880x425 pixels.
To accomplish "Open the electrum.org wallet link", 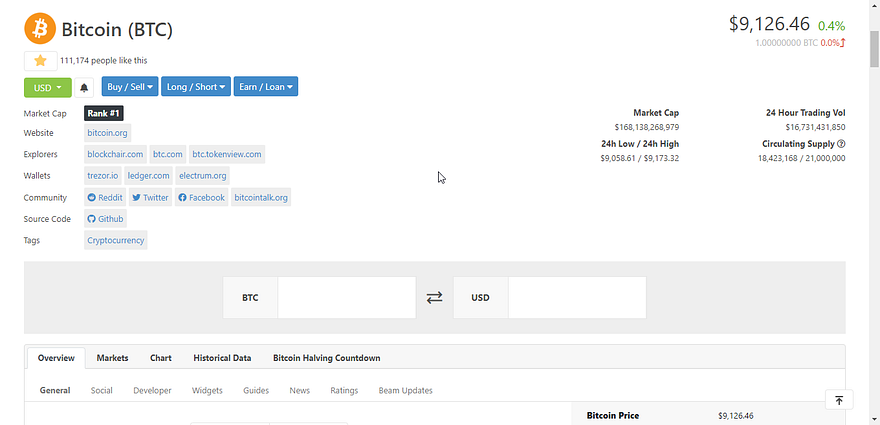I will 203,176.
